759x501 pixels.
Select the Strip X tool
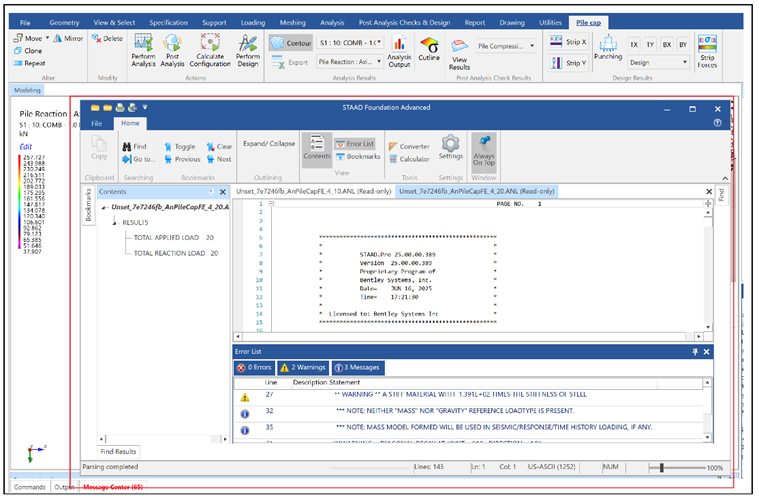click(568, 42)
